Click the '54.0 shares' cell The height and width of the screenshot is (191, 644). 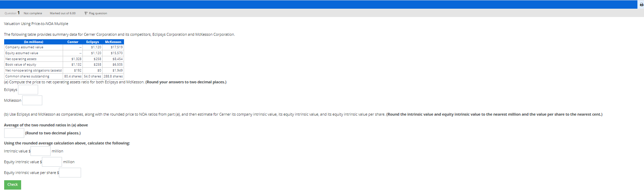(x=92, y=76)
